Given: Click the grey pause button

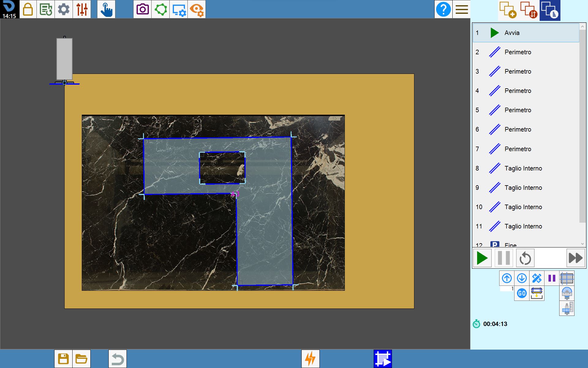Looking at the screenshot, I should click(x=504, y=258).
